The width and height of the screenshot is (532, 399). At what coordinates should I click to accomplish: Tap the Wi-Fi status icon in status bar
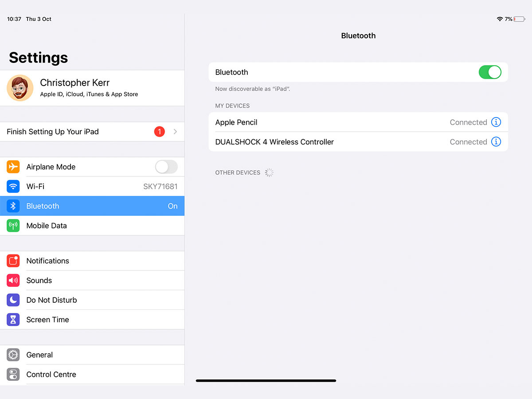[x=500, y=19]
